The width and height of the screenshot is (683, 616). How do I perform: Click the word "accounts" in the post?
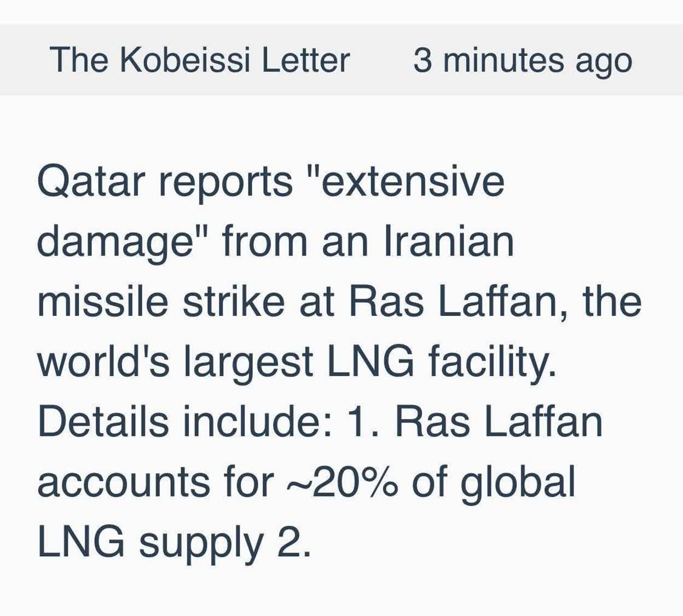124,482
